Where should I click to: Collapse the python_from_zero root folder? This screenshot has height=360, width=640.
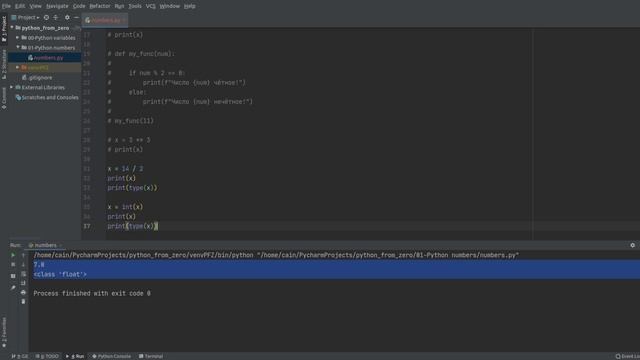click(12, 28)
